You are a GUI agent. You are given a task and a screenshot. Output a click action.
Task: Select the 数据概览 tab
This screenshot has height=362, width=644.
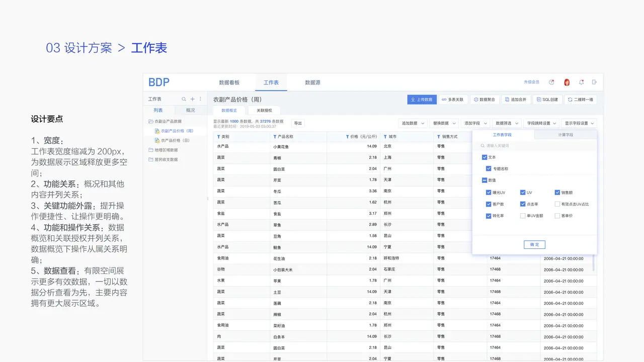click(x=229, y=110)
